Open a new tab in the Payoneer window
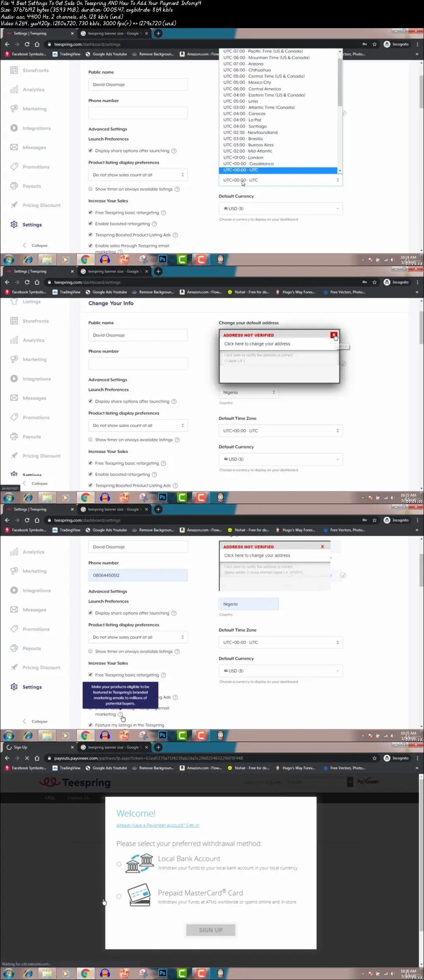Screen dimensions: 424x980 point(158,747)
